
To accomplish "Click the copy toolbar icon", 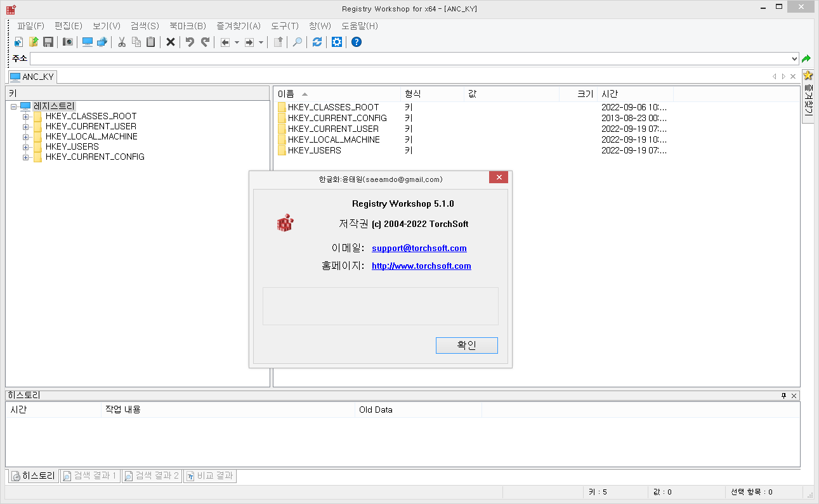I will (136, 42).
